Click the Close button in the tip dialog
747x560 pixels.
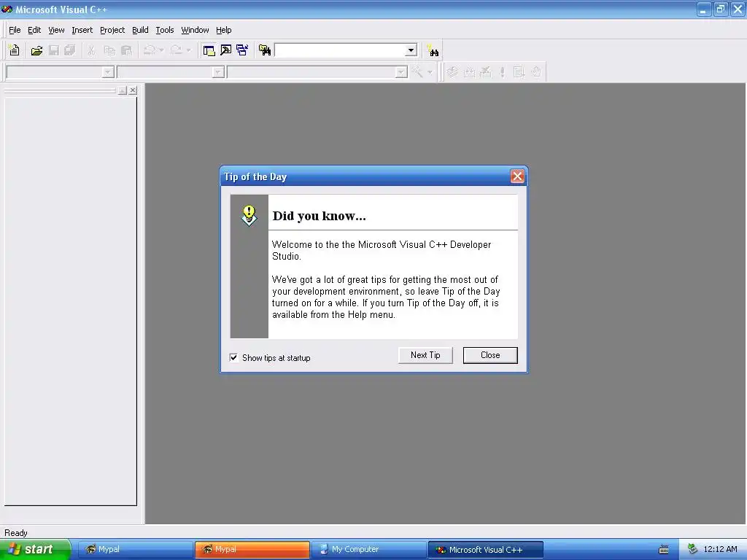pos(490,355)
